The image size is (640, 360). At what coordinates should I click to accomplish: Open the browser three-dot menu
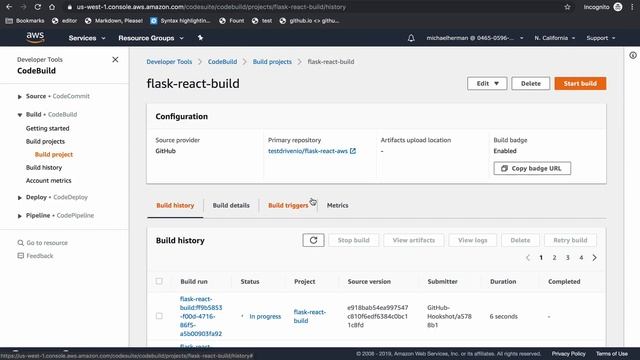point(632,7)
